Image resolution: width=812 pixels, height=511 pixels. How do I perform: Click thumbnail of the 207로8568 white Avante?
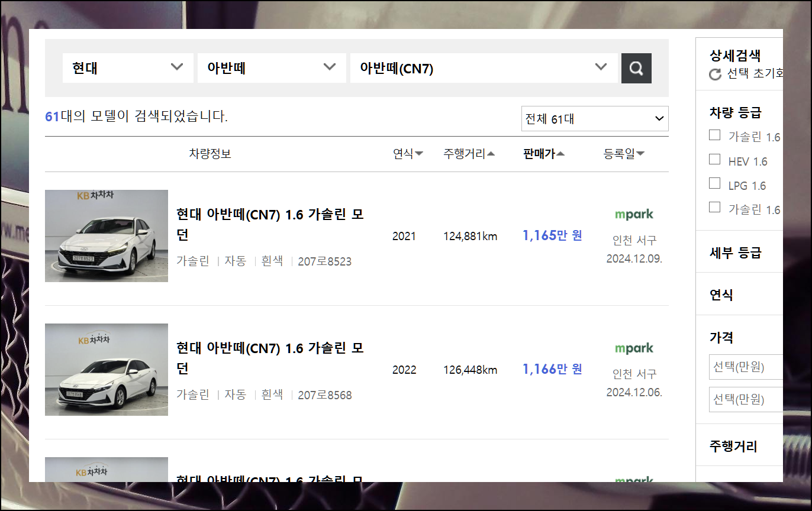tap(107, 370)
